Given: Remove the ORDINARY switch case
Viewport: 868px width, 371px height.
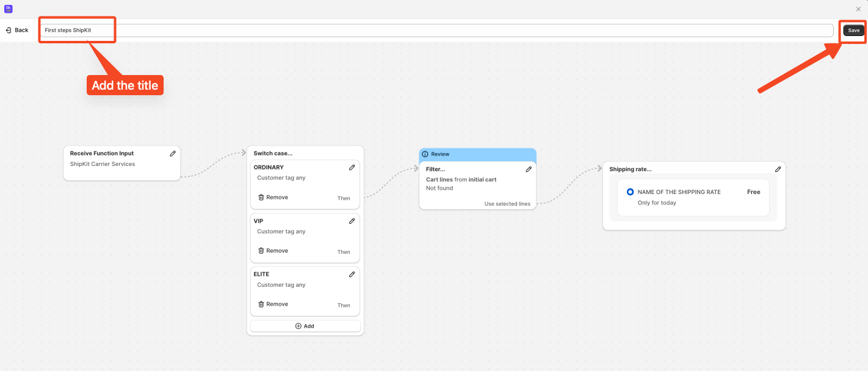Looking at the screenshot, I should [273, 198].
